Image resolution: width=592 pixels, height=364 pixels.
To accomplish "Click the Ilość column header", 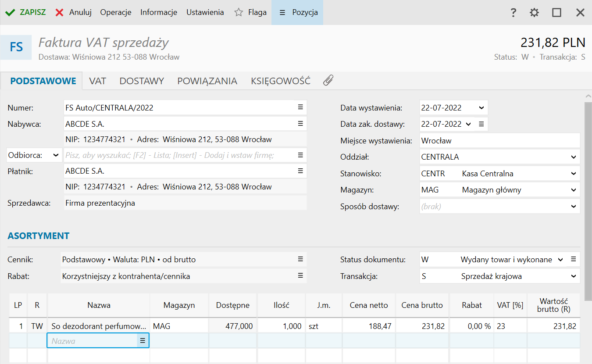I will (282, 305).
